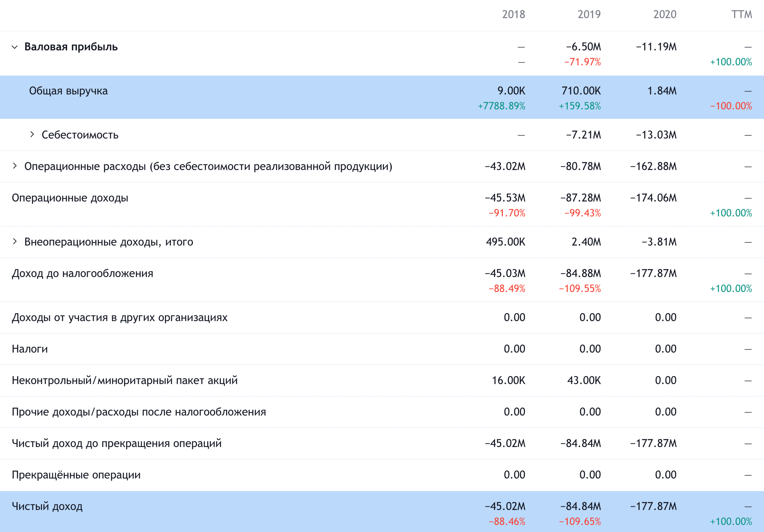
Task: Click the +7788.89% growth value
Action: click(x=502, y=106)
